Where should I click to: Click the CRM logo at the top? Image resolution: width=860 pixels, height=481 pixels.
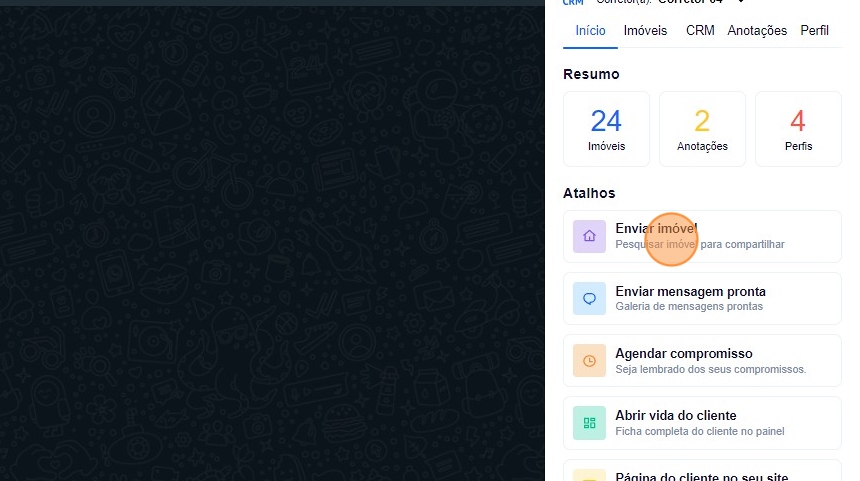tap(573, 3)
